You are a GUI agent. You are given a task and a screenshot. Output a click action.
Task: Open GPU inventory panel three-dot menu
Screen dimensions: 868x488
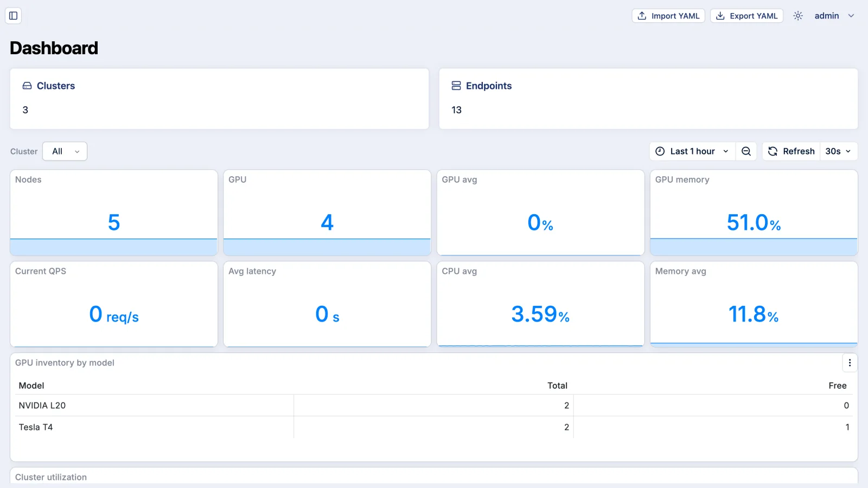coord(850,363)
